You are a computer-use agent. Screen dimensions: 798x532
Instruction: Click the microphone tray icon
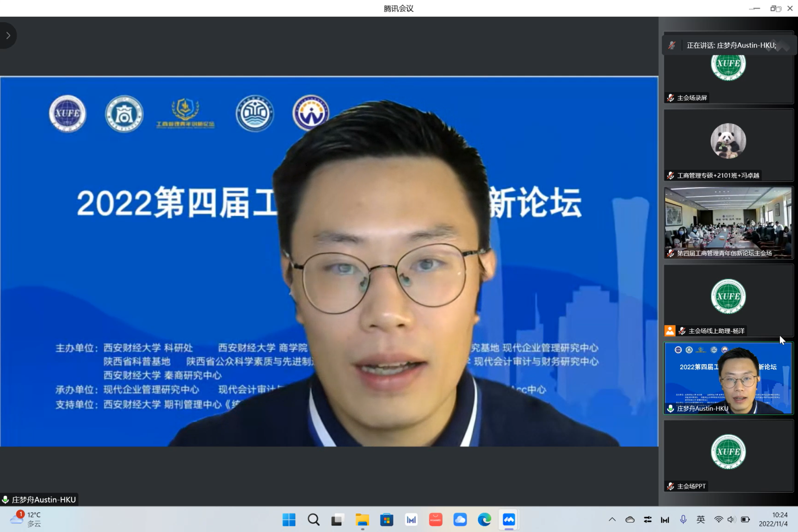tap(683, 520)
